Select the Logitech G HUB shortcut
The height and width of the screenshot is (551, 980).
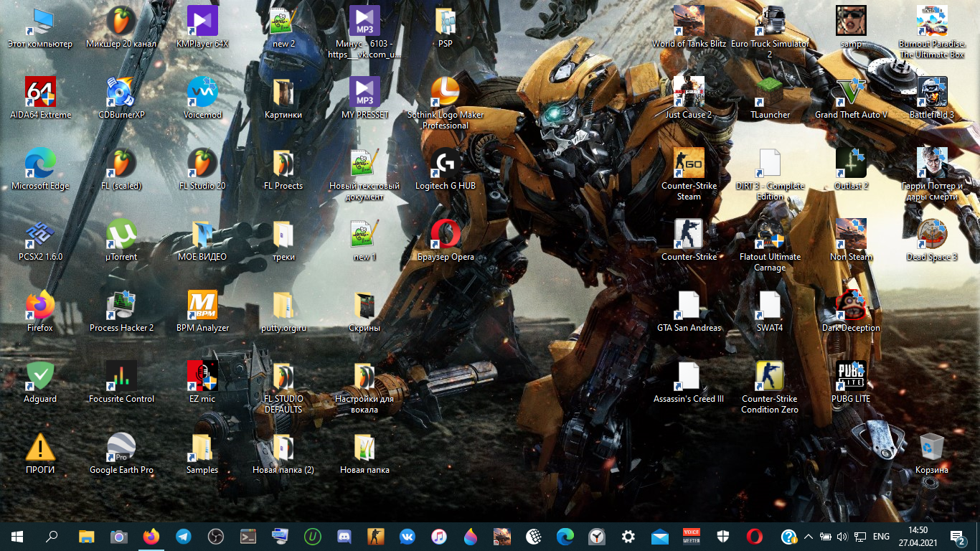coord(446,164)
